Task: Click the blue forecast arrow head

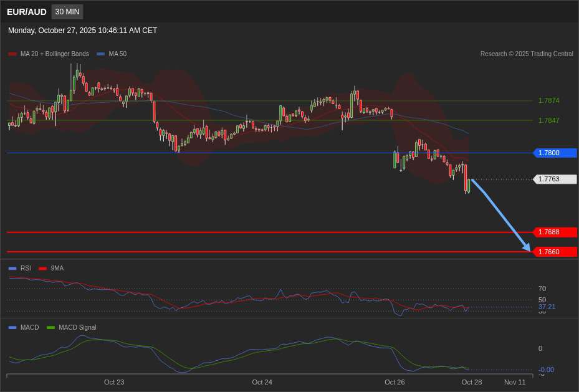Action: point(527,248)
